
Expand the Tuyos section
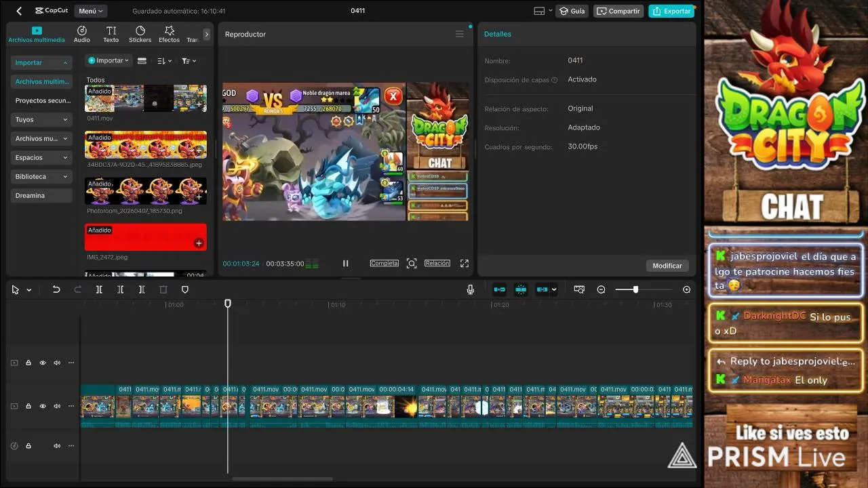click(42, 119)
